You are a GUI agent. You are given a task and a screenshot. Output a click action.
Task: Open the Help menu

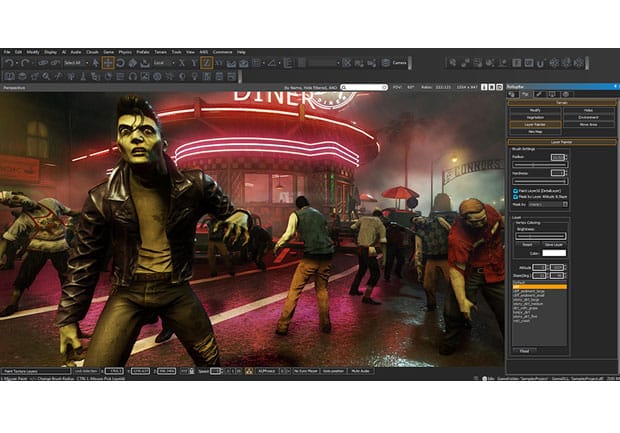[241, 52]
